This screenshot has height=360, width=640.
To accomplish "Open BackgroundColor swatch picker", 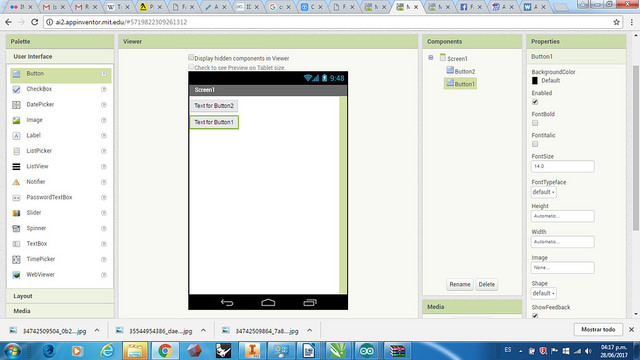I will point(535,80).
